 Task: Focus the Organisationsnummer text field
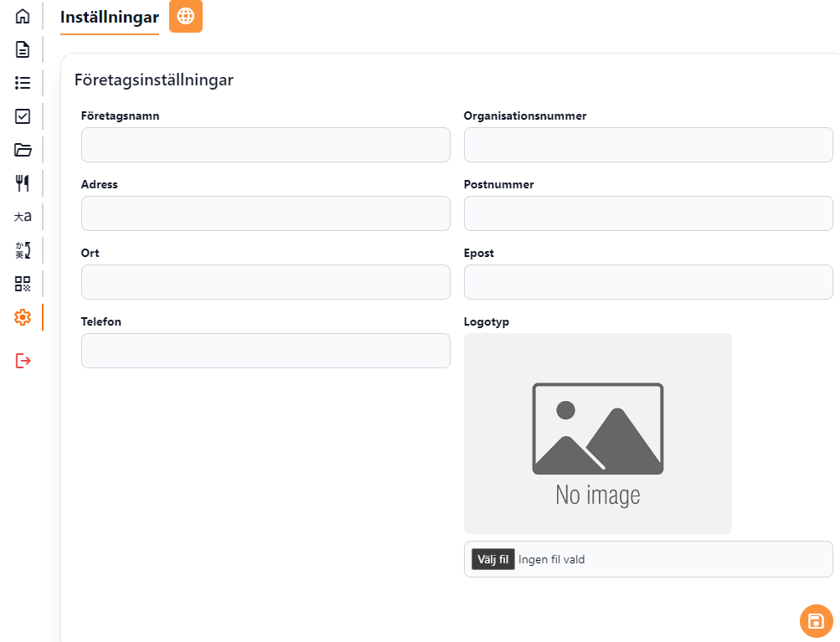coord(648,145)
